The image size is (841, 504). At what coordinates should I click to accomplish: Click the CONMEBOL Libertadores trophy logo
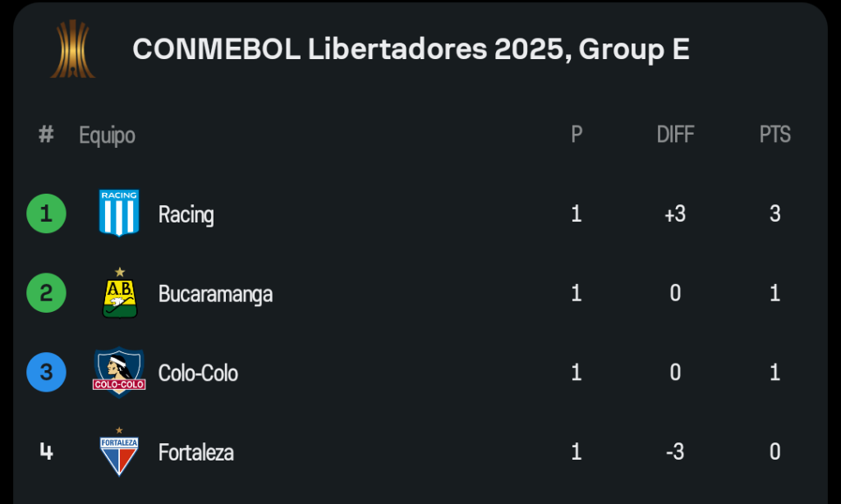click(72, 49)
